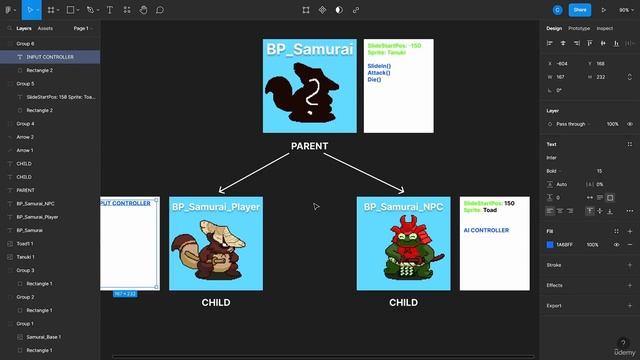Switch to Layers tab
The width and height of the screenshot is (640, 360).
[x=24, y=29]
